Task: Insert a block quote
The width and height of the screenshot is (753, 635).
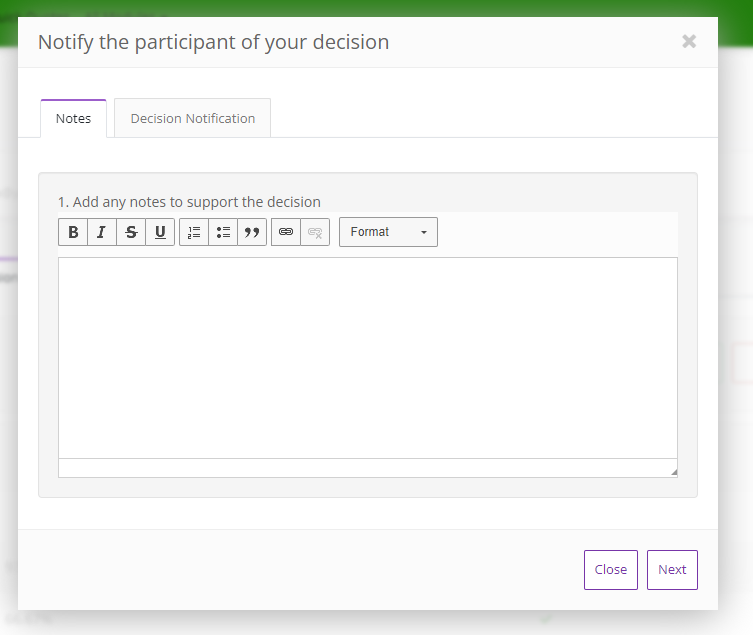Action: [252, 232]
